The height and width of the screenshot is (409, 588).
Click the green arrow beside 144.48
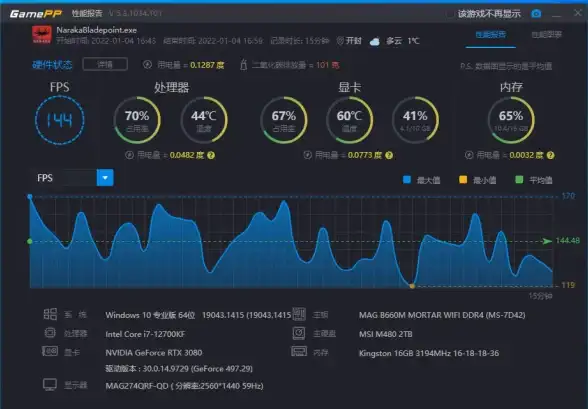(x=547, y=241)
